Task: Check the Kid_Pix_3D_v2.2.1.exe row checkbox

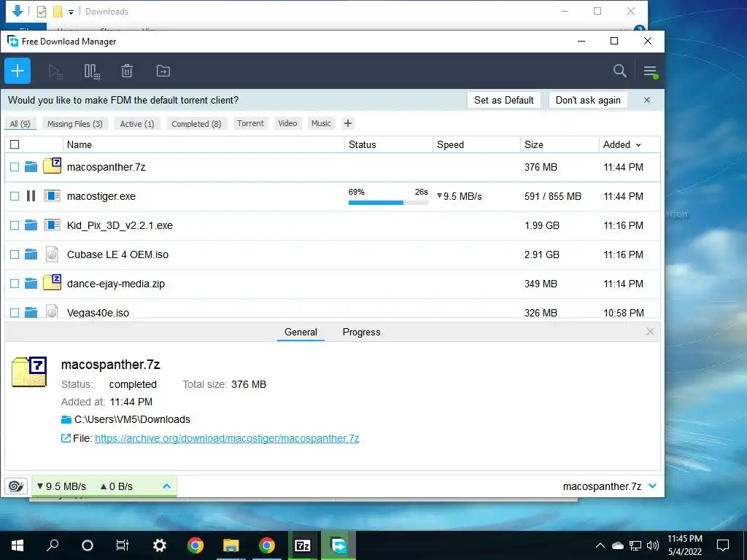Action: (x=15, y=225)
